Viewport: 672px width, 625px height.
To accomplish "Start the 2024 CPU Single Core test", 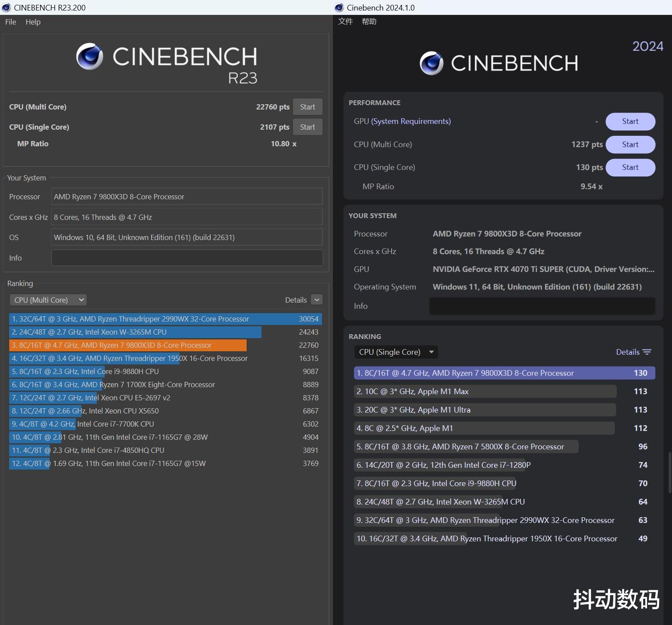I will pyautogui.click(x=630, y=167).
